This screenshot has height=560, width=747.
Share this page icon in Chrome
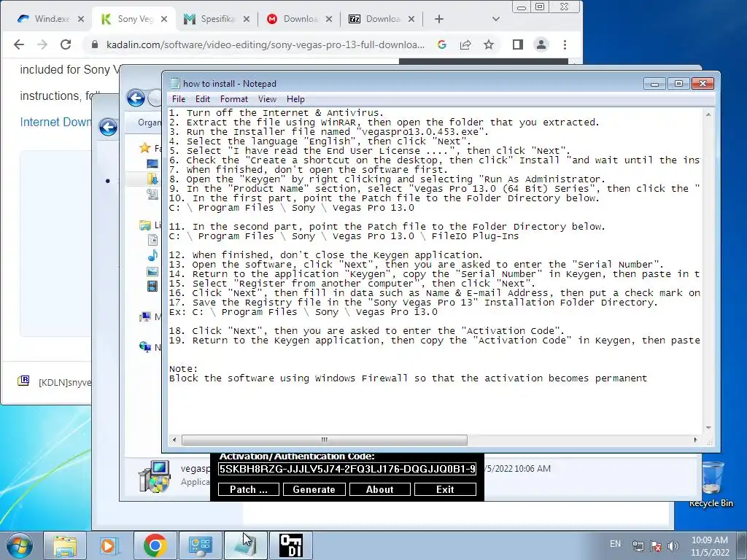(x=465, y=44)
